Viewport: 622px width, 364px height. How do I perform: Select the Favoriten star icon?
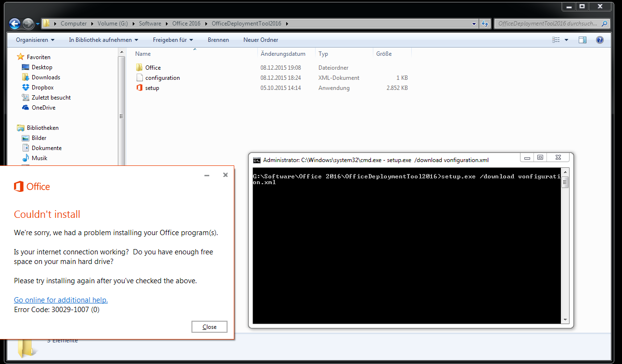[21, 57]
